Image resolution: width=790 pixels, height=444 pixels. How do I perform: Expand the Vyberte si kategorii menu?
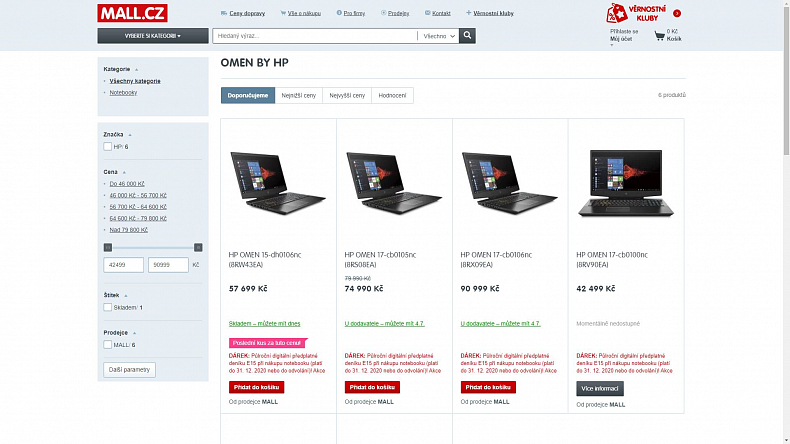point(153,36)
